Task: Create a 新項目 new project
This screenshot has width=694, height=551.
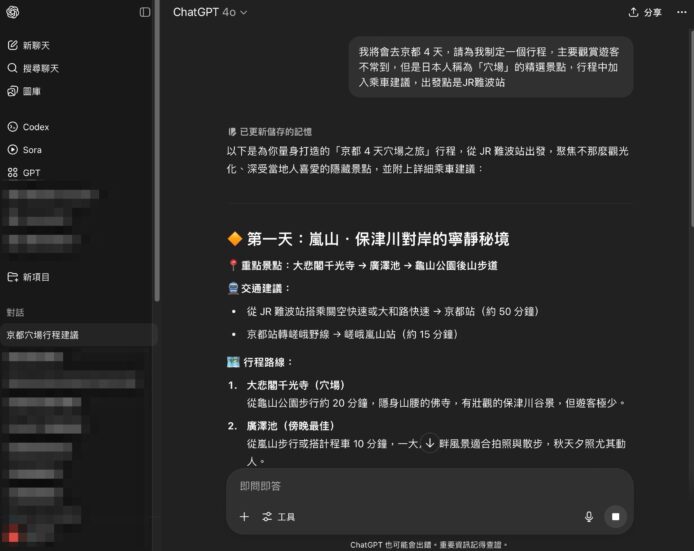Action: (x=36, y=277)
